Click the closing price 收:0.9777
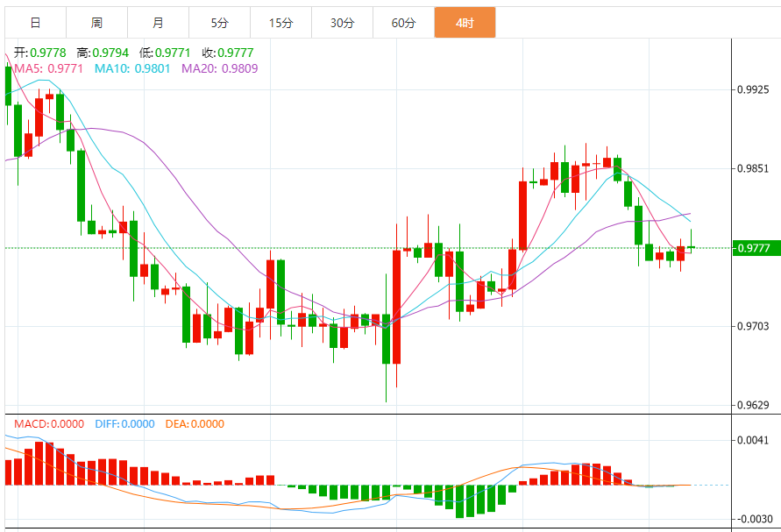The height and width of the screenshot is (532, 781). 228,53
